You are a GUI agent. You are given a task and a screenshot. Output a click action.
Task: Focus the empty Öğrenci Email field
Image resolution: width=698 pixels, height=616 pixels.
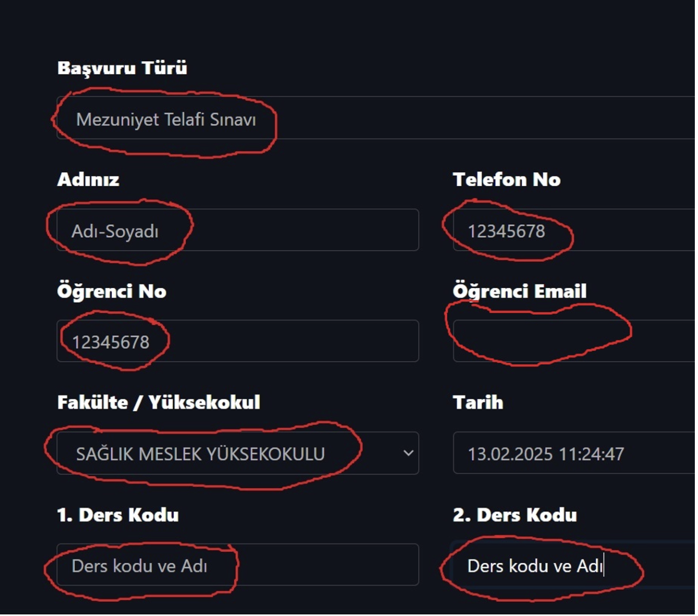click(572, 342)
